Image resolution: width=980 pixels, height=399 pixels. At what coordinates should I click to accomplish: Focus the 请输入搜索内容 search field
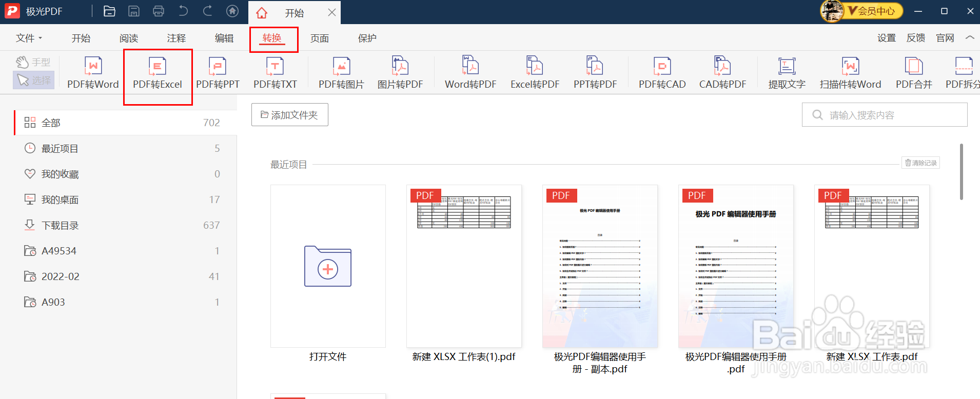point(885,115)
